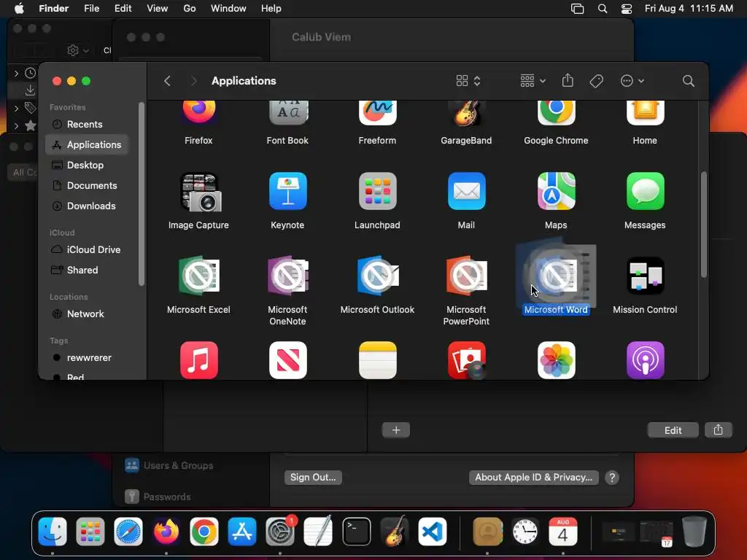Image resolution: width=747 pixels, height=560 pixels.
Task: Select the Podcasts app icon
Action: click(645, 360)
